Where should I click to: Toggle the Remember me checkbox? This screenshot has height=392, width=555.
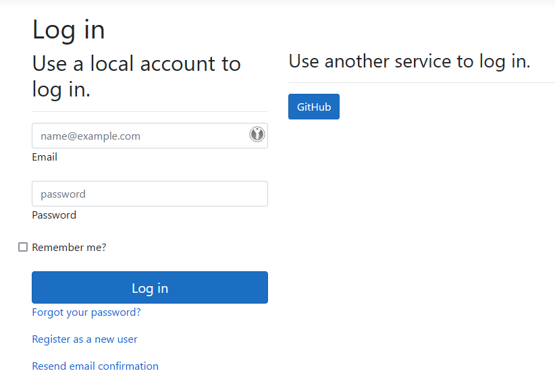click(x=22, y=247)
